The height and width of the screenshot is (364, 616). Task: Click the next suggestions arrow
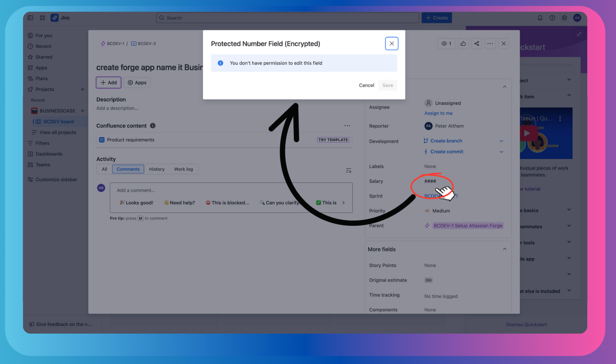[343, 203]
